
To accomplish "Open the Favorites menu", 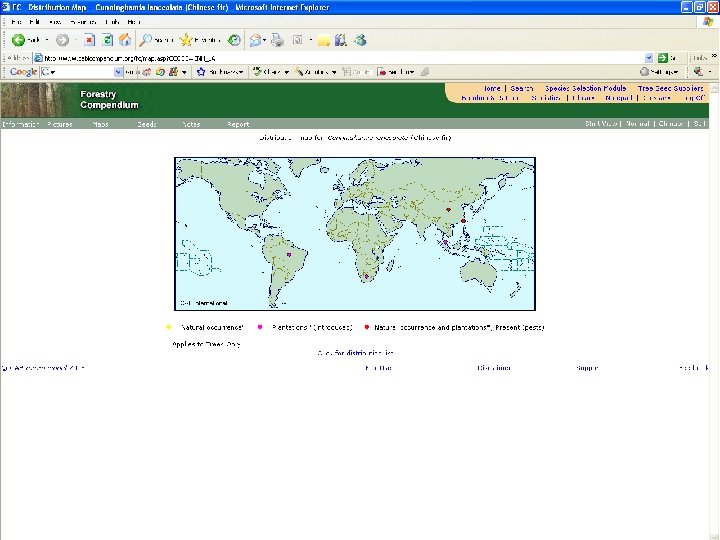I will [x=83, y=22].
